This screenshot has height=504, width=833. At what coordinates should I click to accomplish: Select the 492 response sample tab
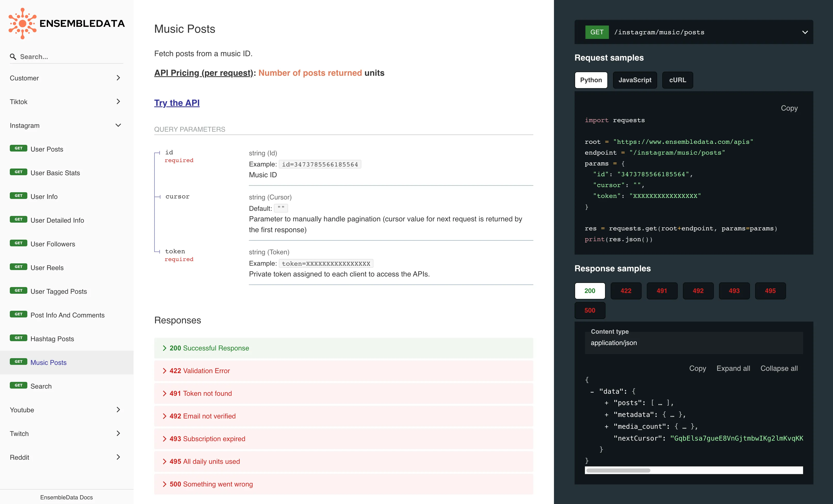[698, 291]
